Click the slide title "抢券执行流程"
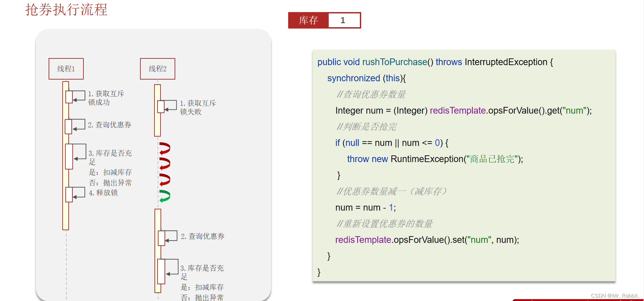 coord(66,9)
